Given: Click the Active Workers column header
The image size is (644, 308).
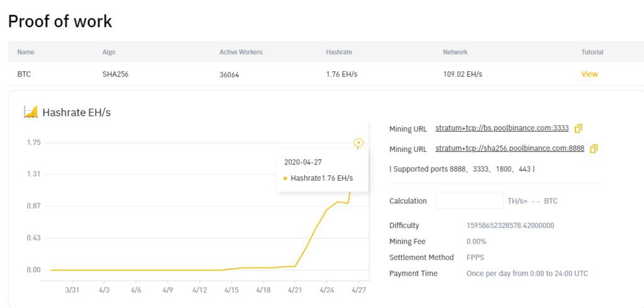Looking at the screenshot, I should pyautogui.click(x=241, y=52).
